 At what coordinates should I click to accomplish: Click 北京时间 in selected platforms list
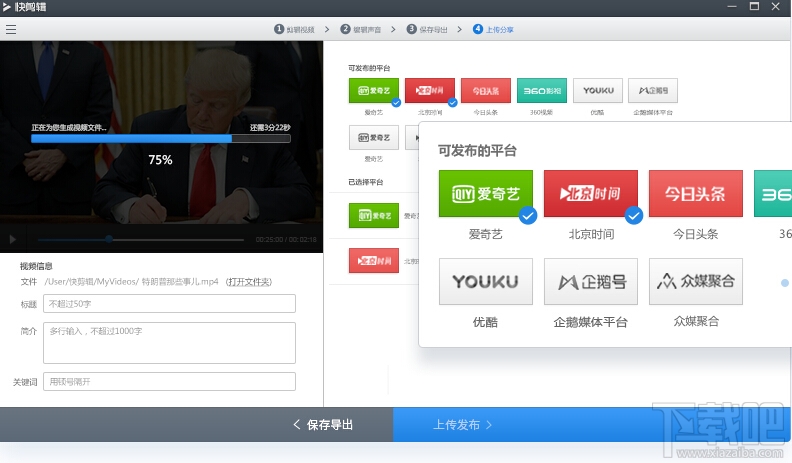pos(374,261)
